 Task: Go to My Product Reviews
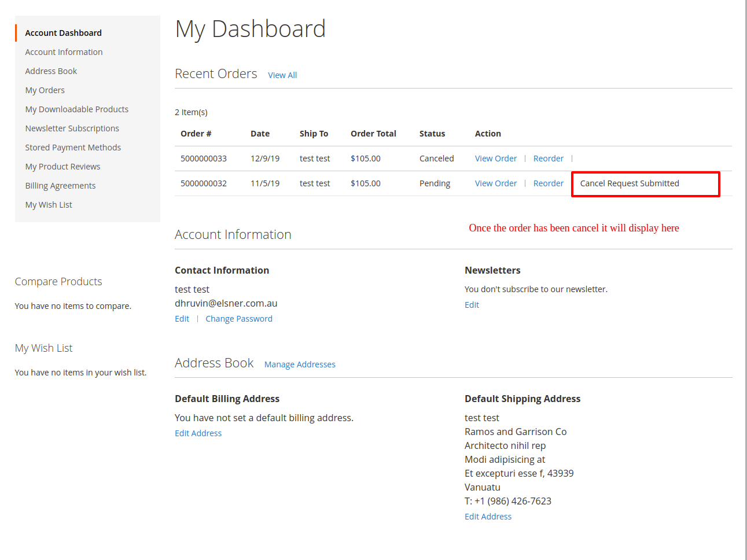tap(62, 167)
